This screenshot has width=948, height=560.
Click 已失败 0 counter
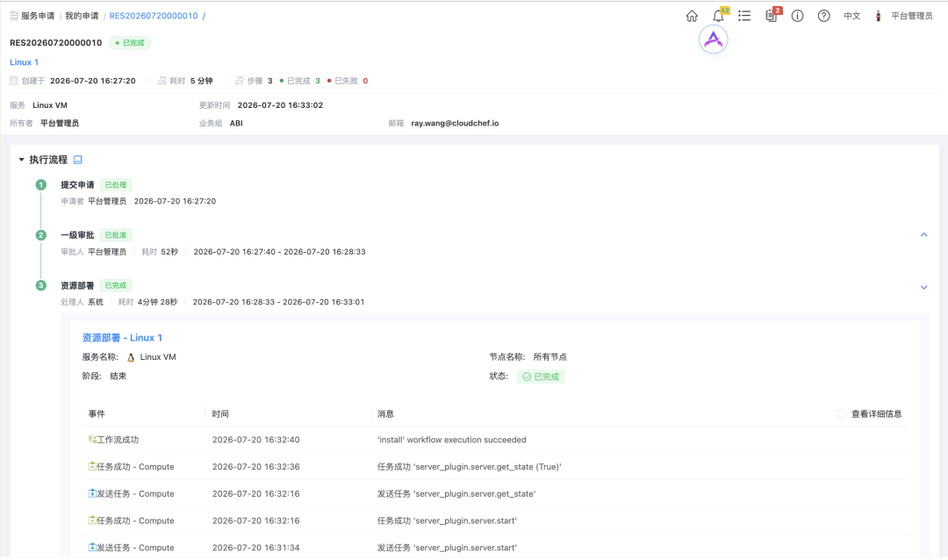(348, 81)
